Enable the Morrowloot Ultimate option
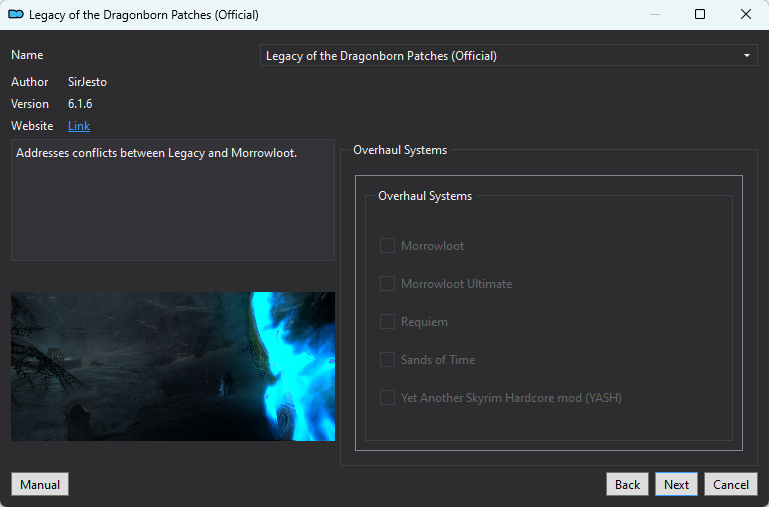Viewport: 769px width, 507px height. tap(387, 283)
